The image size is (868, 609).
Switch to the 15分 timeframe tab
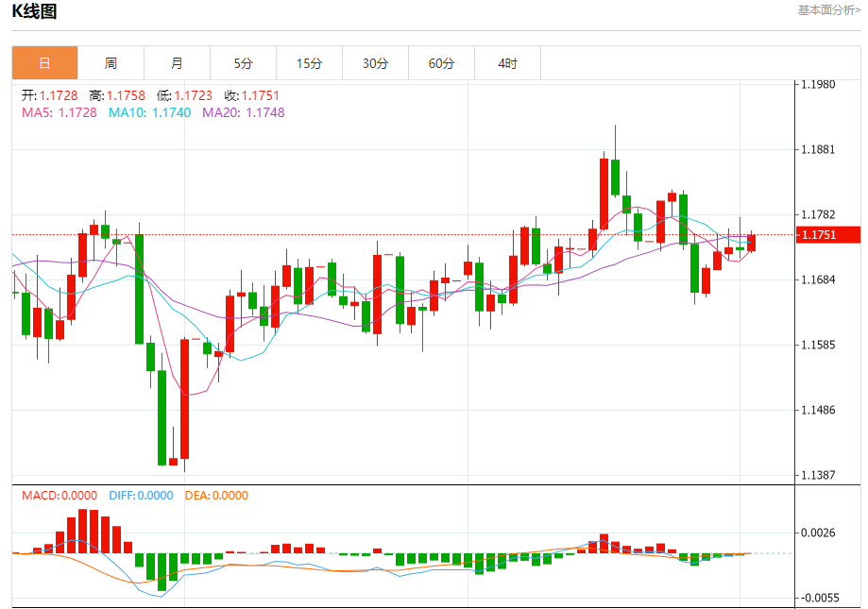(x=309, y=63)
